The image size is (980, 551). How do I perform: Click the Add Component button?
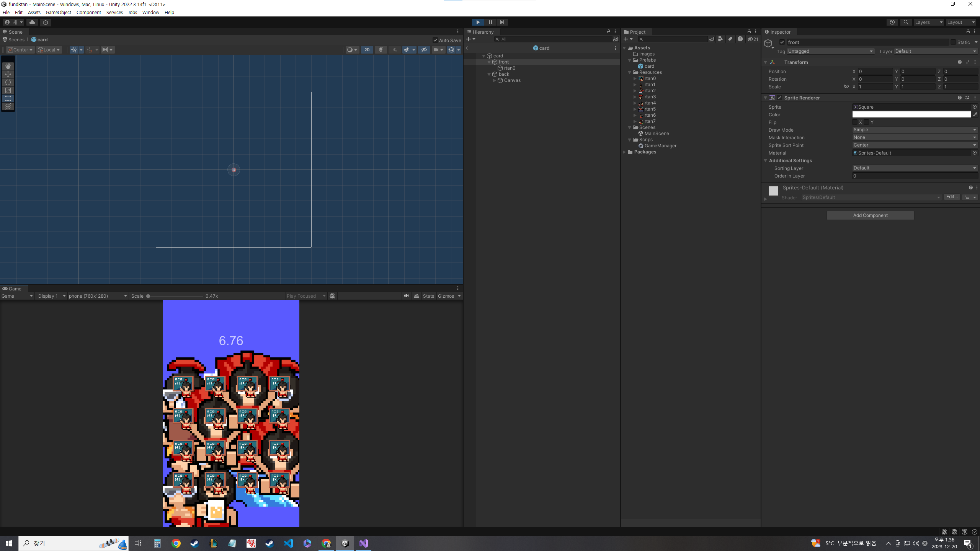click(x=870, y=215)
